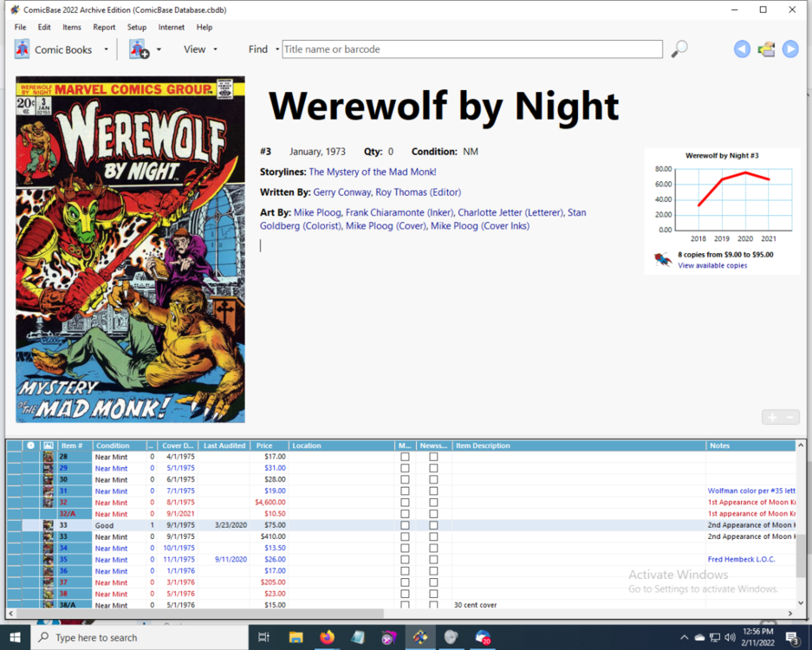
Task: Click the Comic Books superhero icon
Action: 23,49
